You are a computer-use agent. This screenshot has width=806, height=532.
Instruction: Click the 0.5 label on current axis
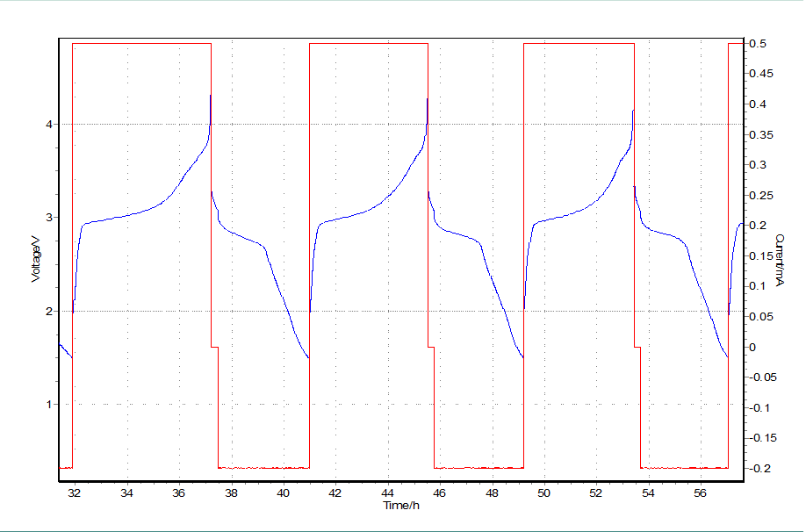(756, 44)
